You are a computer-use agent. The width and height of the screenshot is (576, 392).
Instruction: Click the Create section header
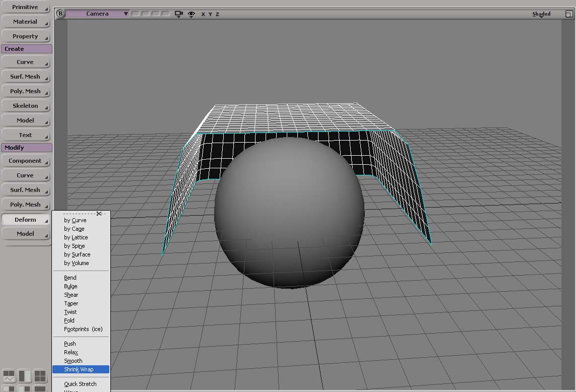[26, 49]
